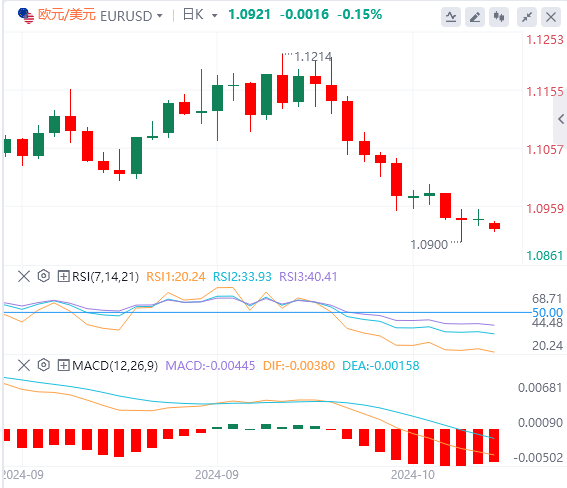Screen dimensions: 567x488
Task: Open MACD indicator settings gear
Action: [43, 365]
